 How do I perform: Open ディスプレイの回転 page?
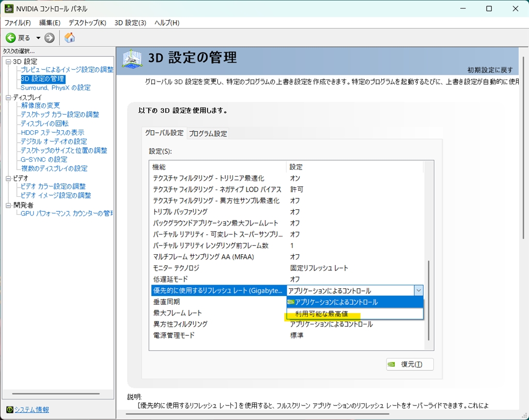(44, 123)
